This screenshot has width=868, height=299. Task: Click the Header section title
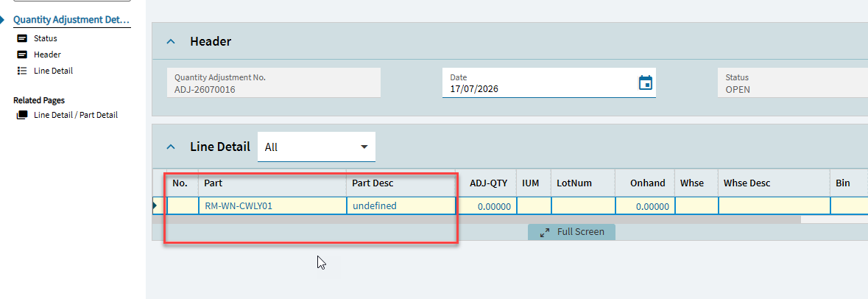click(211, 41)
